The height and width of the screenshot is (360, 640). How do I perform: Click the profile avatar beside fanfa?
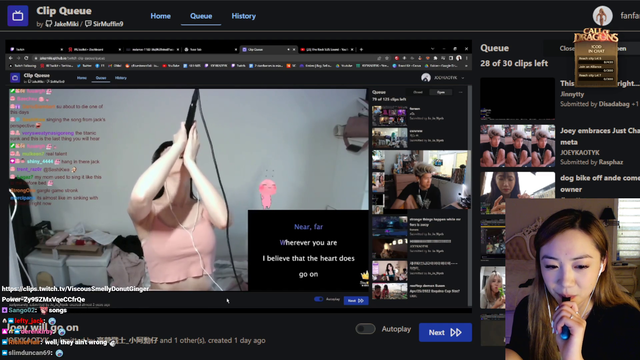coord(602,16)
